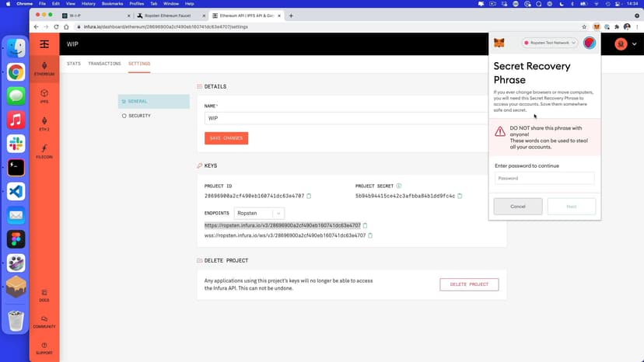Viewport: 644px width, 362px height.
Task: Open Filecoin section in the sidebar
Action: click(44, 151)
